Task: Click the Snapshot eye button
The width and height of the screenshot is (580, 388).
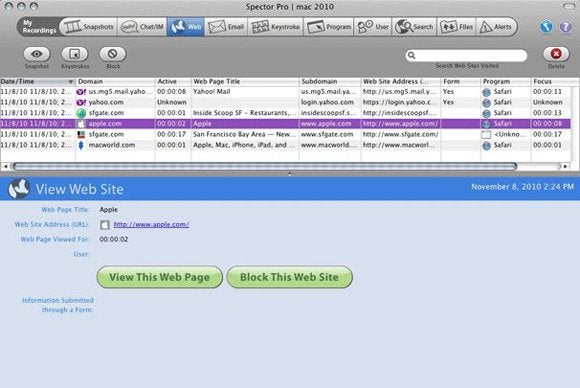Action: tap(37, 54)
